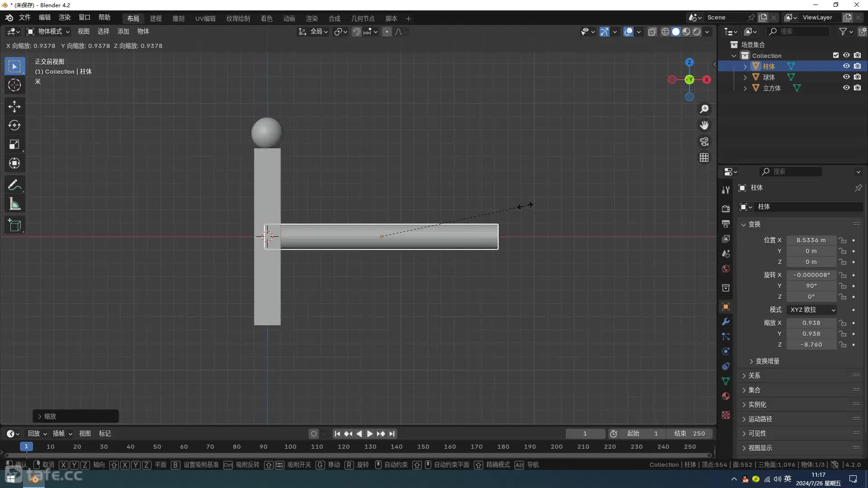The image size is (868, 488).
Task: Open the 编辑 menu
Action: (x=44, y=18)
